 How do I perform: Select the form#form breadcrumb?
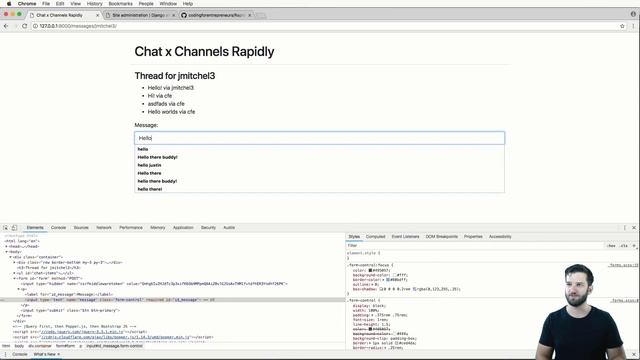point(65,346)
